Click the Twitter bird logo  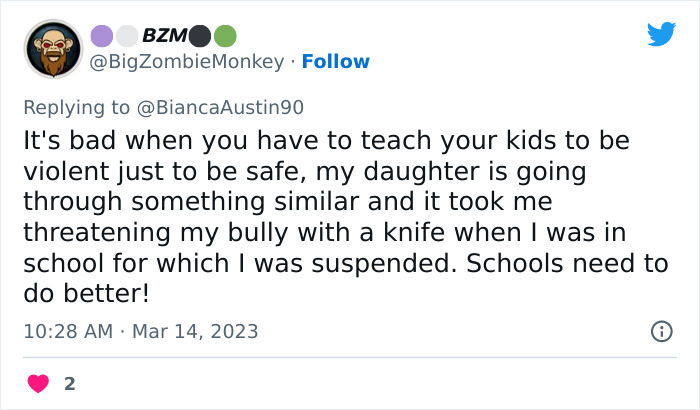point(661,34)
